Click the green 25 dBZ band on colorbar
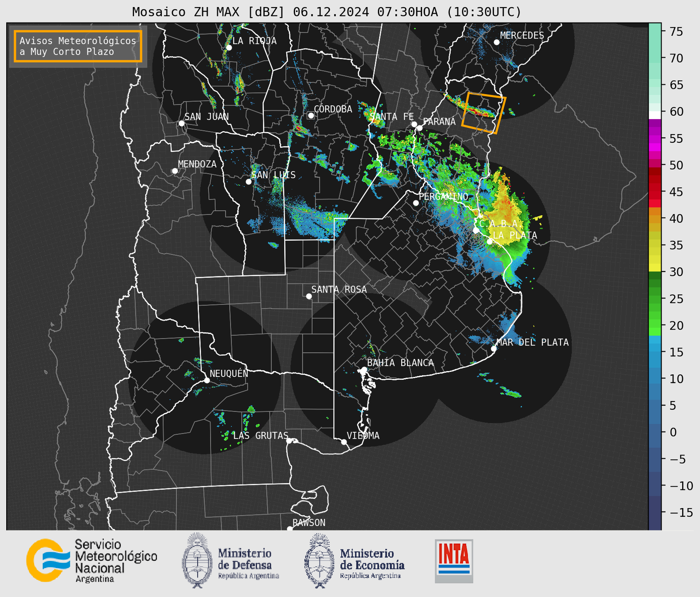The width and height of the screenshot is (700, 597). coord(655,298)
